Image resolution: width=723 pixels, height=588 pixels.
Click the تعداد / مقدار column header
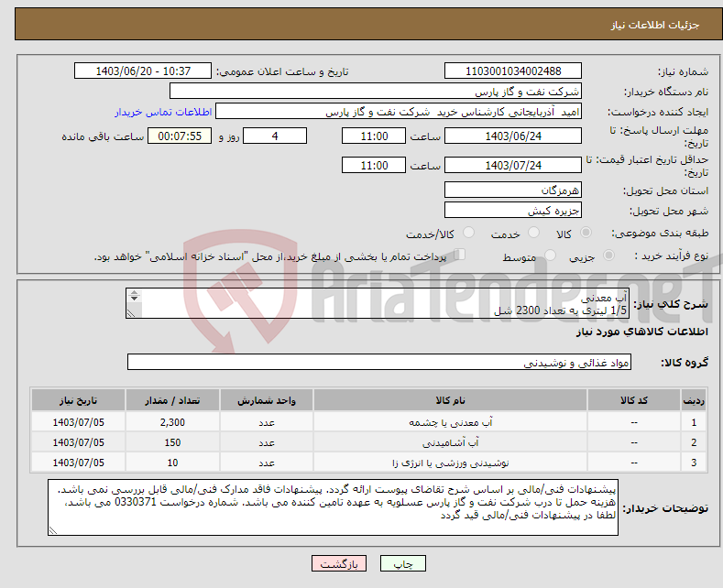(x=172, y=400)
